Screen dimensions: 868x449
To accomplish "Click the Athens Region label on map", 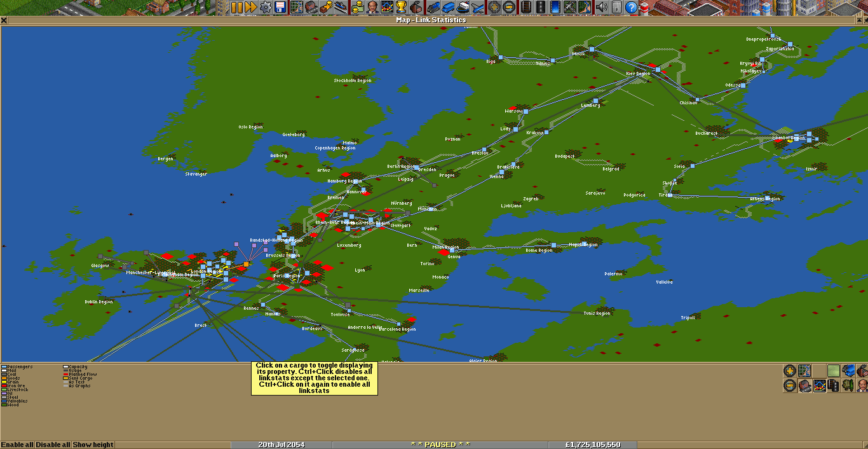I will coord(764,198).
